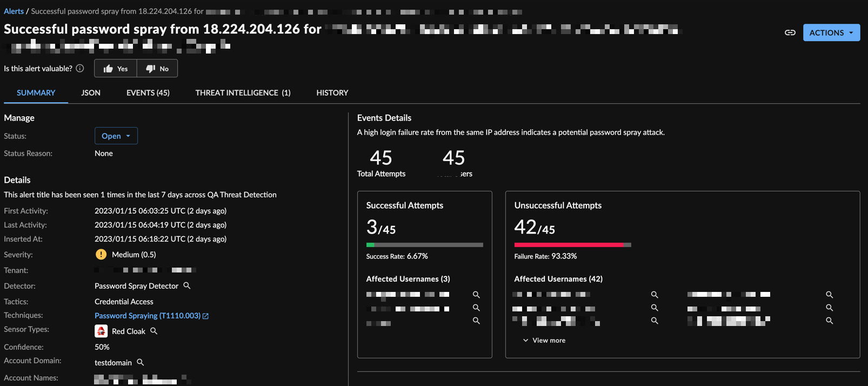The image size is (868, 386).
Task: Click the Status Reason value 'None'
Action: coord(104,154)
